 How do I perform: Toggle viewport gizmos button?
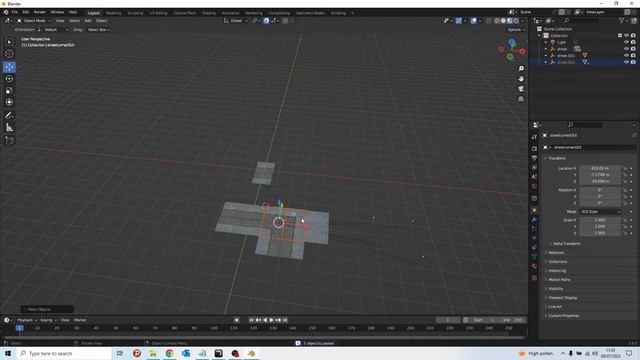[459, 20]
